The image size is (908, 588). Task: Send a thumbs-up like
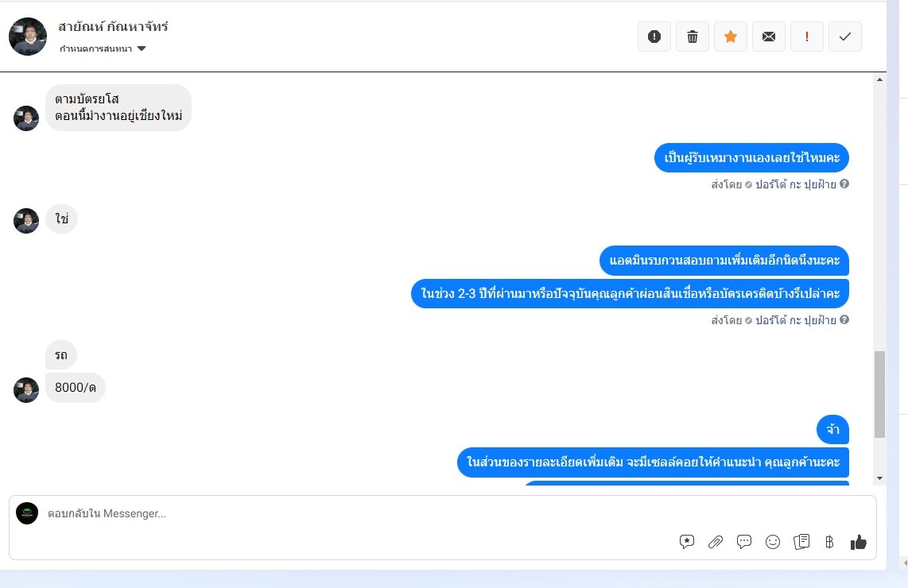click(x=858, y=542)
